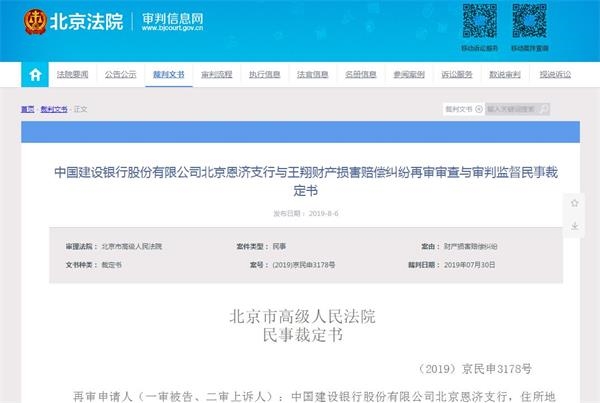Click the 再审申请人 paragraph line
The height and width of the screenshot is (403, 600).
coord(314,396)
